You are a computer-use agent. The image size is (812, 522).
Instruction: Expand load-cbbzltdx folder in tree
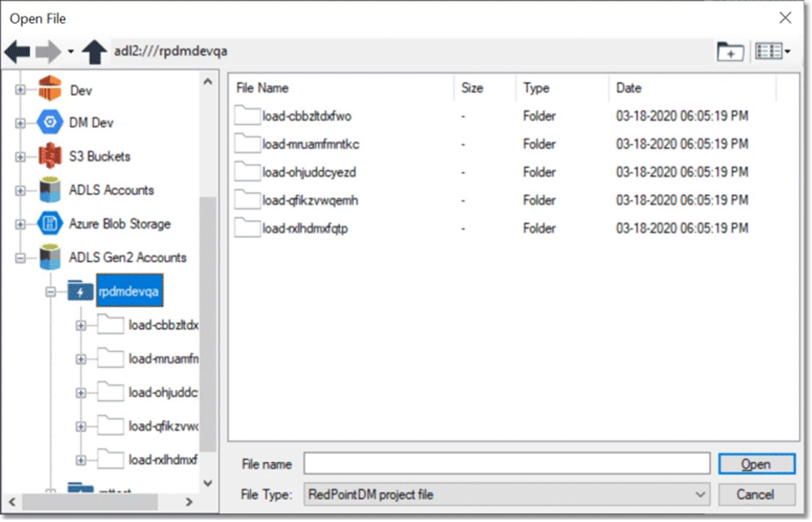click(x=81, y=326)
